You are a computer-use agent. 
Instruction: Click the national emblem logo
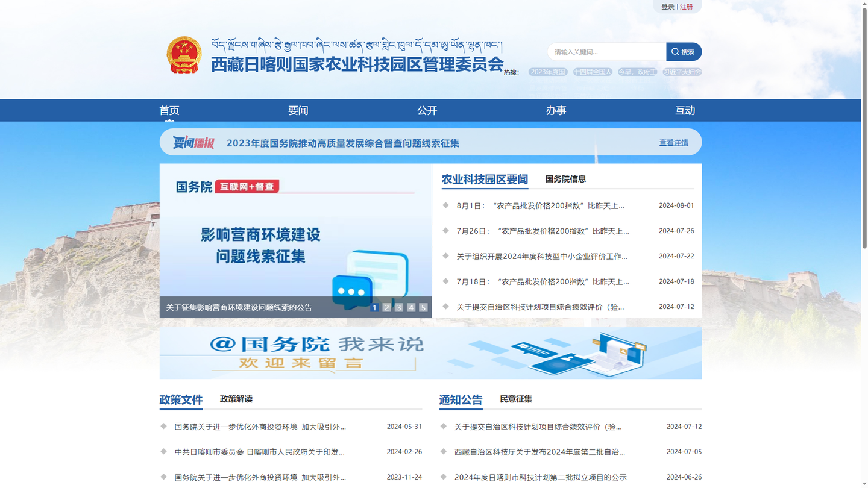[x=184, y=55]
